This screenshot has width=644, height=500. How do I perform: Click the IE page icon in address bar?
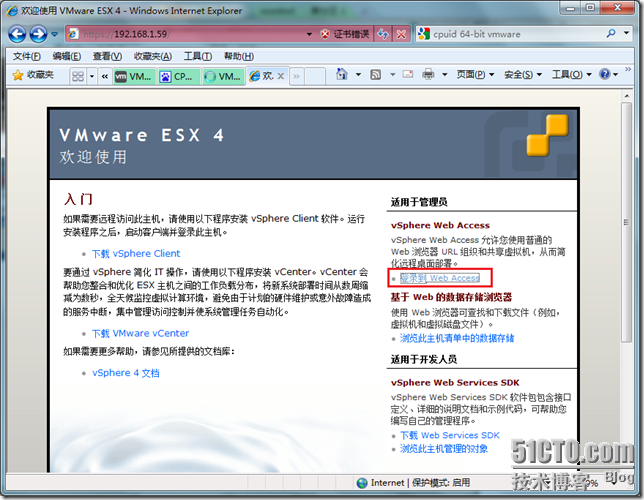click(x=74, y=34)
